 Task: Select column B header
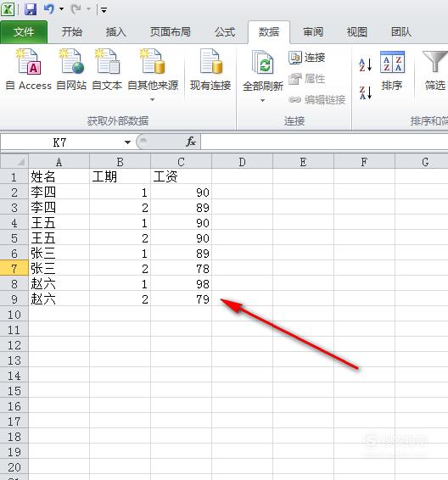pyautogui.click(x=120, y=162)
